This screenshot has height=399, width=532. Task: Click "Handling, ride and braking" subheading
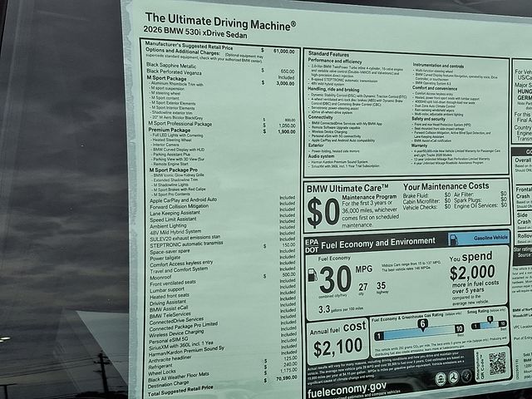pyautogui.click(x=333, y=89)
